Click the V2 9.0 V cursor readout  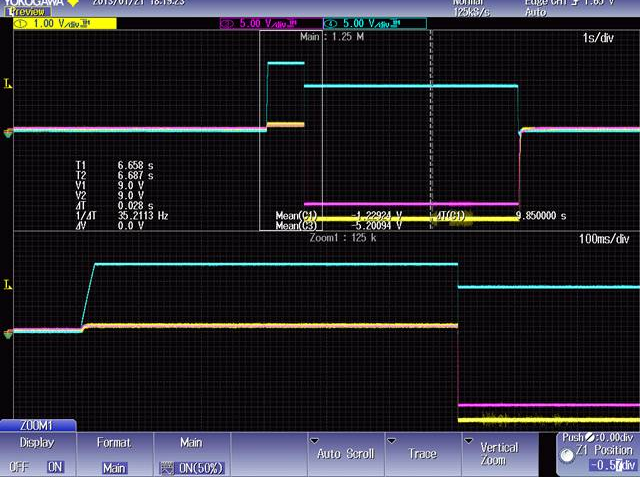109,195
